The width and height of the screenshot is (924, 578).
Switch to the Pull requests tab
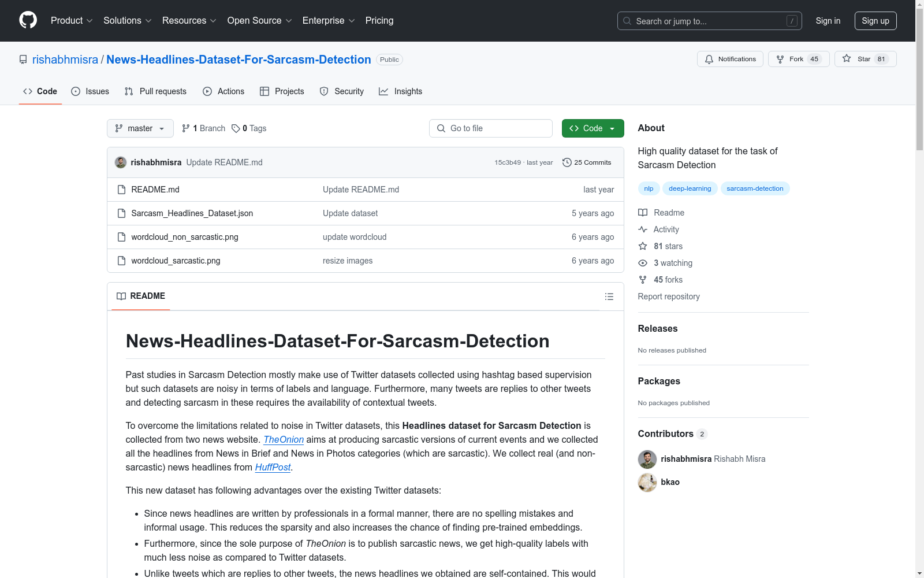coord(155,91)
